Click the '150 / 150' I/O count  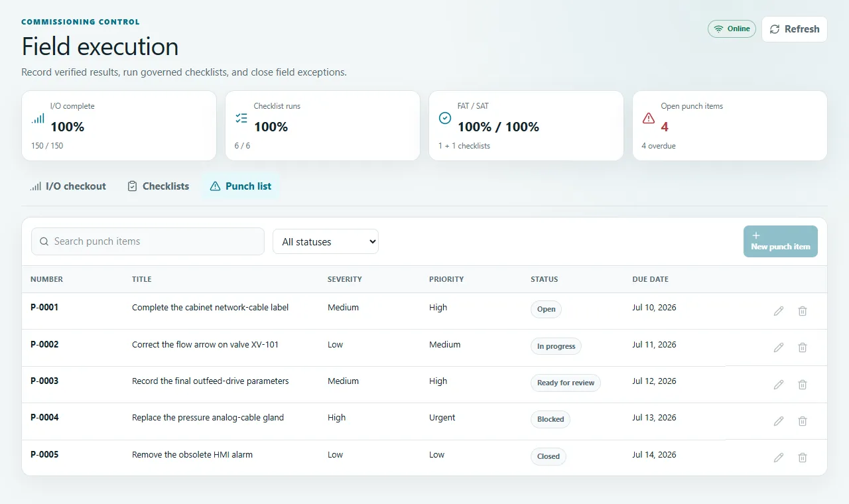[x=47, y=146]
